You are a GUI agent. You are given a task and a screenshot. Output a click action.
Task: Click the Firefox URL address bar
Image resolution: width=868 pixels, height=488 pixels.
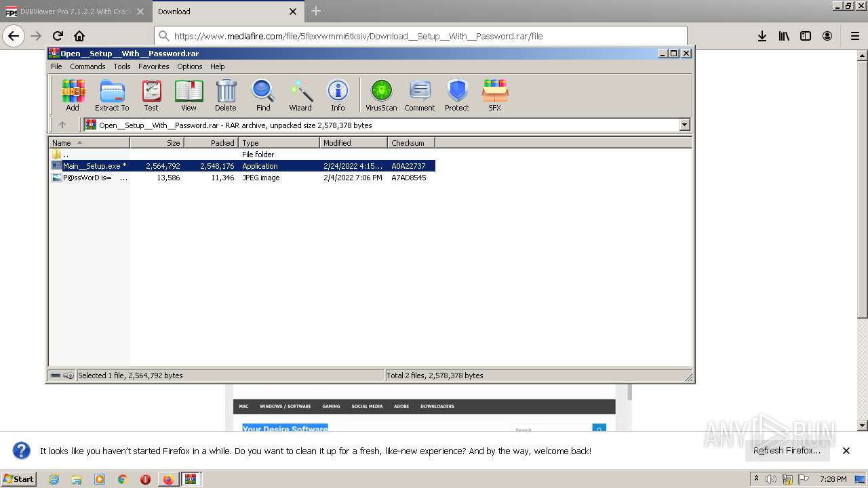point(420,36)
